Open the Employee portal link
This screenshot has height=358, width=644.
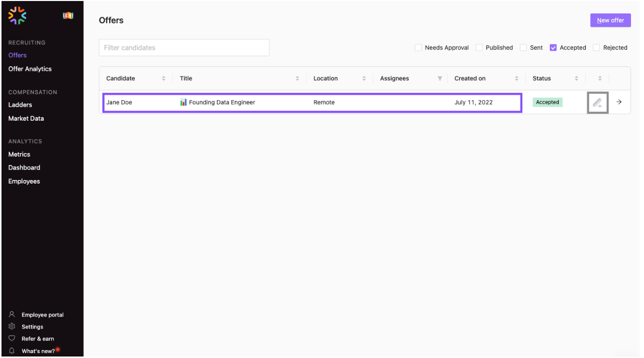pyautogui.click(x=42, y=315)
